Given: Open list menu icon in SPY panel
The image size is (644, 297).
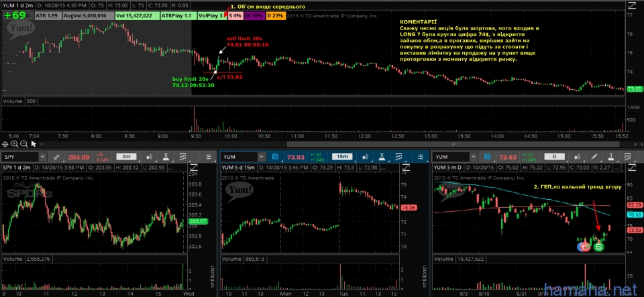Looking at the screenshot, I should 209,157.
